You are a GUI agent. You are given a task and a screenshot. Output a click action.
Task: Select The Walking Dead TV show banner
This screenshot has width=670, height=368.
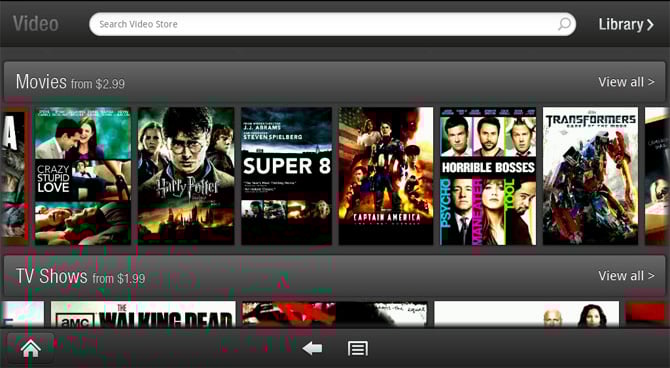click(x=143, y=315)
